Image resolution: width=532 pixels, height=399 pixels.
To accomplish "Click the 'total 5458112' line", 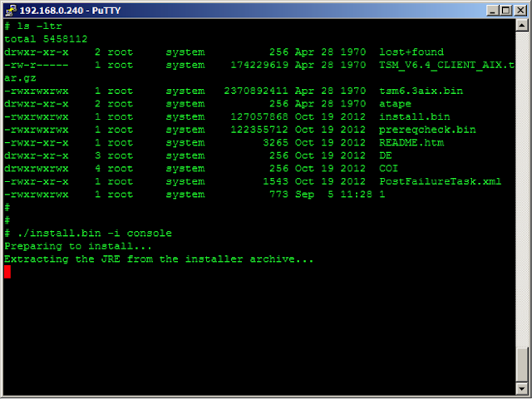I will click(x=46, y=39).
